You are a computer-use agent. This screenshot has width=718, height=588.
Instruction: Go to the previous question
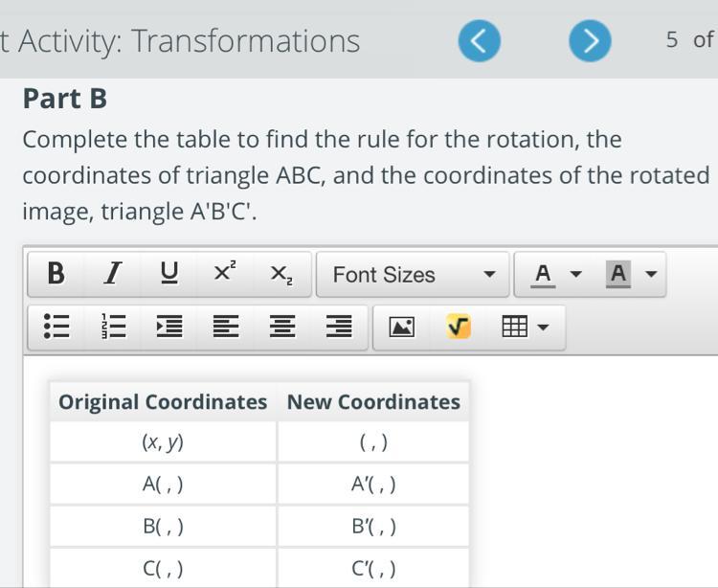click(480, 41)
